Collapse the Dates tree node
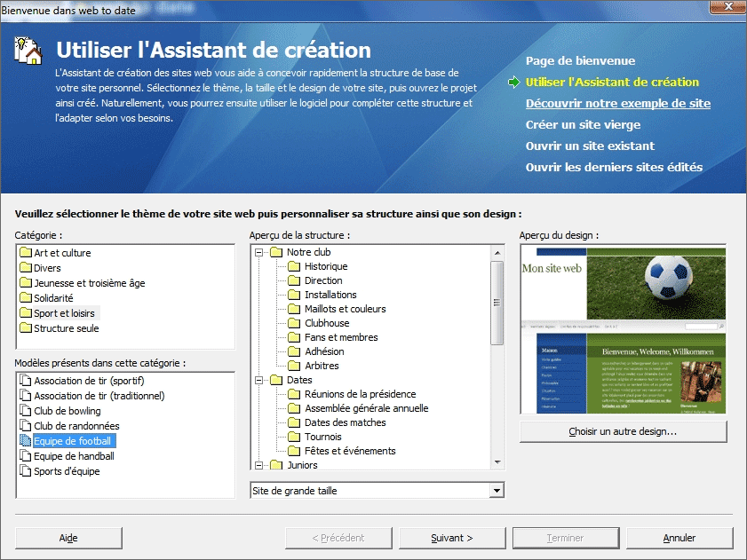Image resolution: width=747 pixels, height=560 pixels. pyautogui.click(x=260, y=380)
